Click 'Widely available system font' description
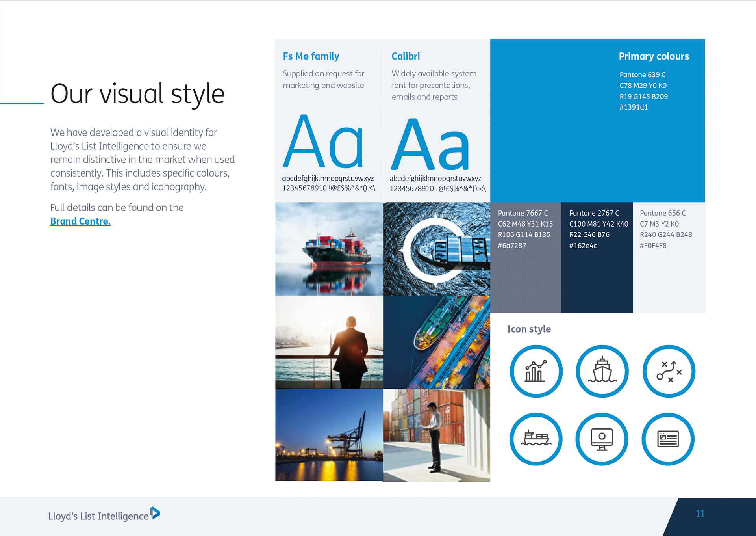 434,85
